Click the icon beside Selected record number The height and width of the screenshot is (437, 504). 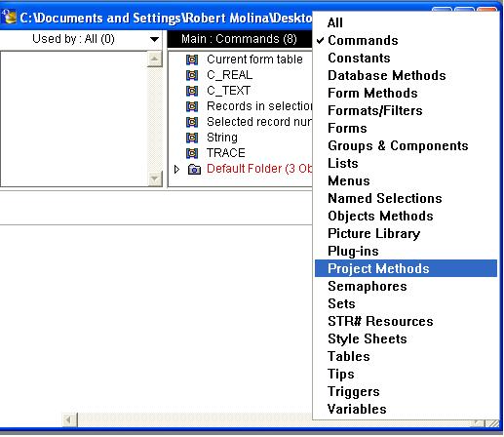pos(192,122)
